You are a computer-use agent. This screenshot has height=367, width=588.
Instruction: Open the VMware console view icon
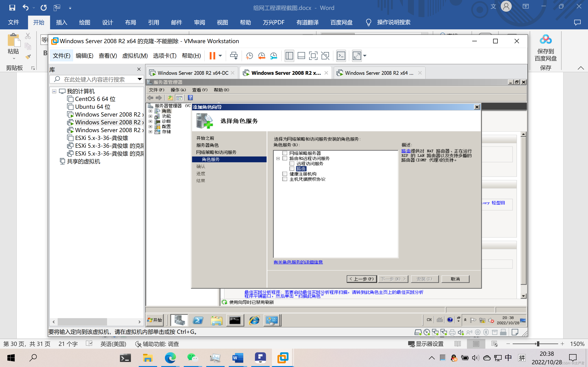point(341,56)
